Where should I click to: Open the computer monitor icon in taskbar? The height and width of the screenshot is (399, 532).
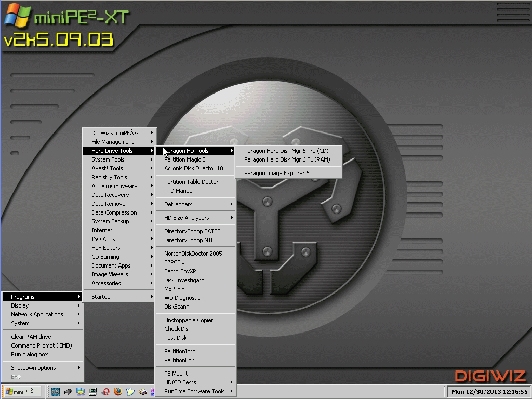(94, 392)
